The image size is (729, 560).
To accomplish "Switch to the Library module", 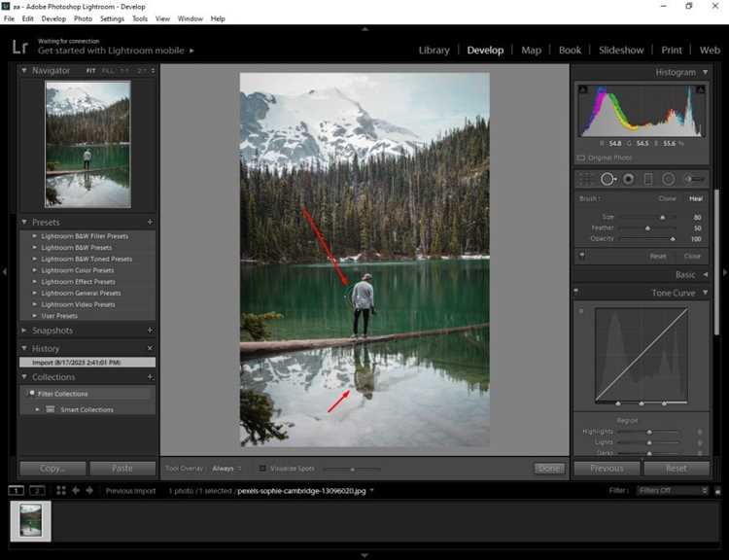I will (x=434, y=51).
